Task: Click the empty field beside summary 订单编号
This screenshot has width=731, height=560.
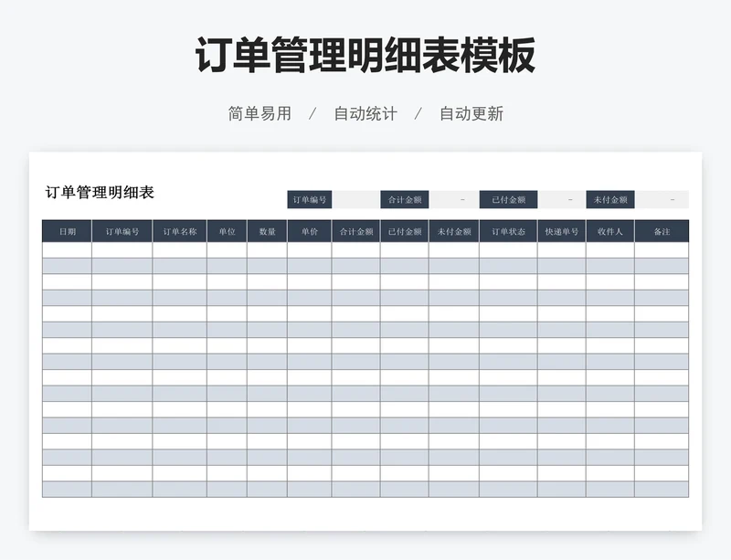Action: click(x=356, y=199)
